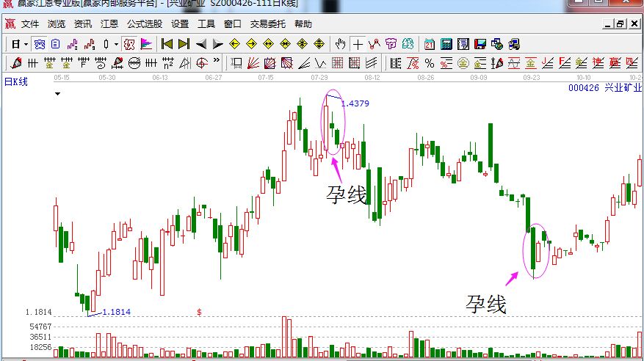Viewport: 644px width, 361px height.
Task: Click the black right arrow scroll icon
Action: coord(217,44)
